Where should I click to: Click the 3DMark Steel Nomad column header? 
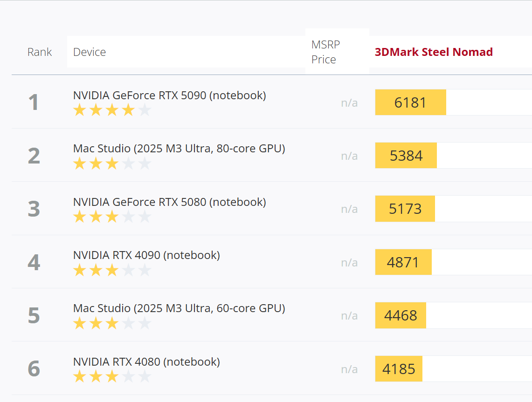(434, 52)
